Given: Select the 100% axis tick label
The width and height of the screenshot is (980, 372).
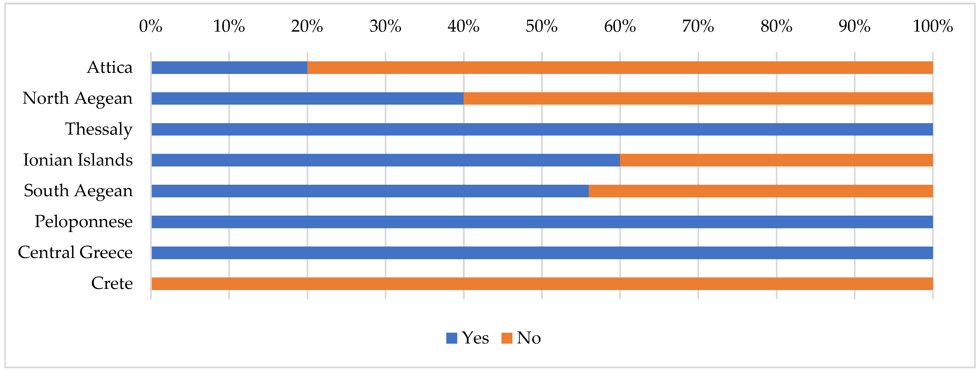Looking at the screenshot, I should (x=933, y=27).
